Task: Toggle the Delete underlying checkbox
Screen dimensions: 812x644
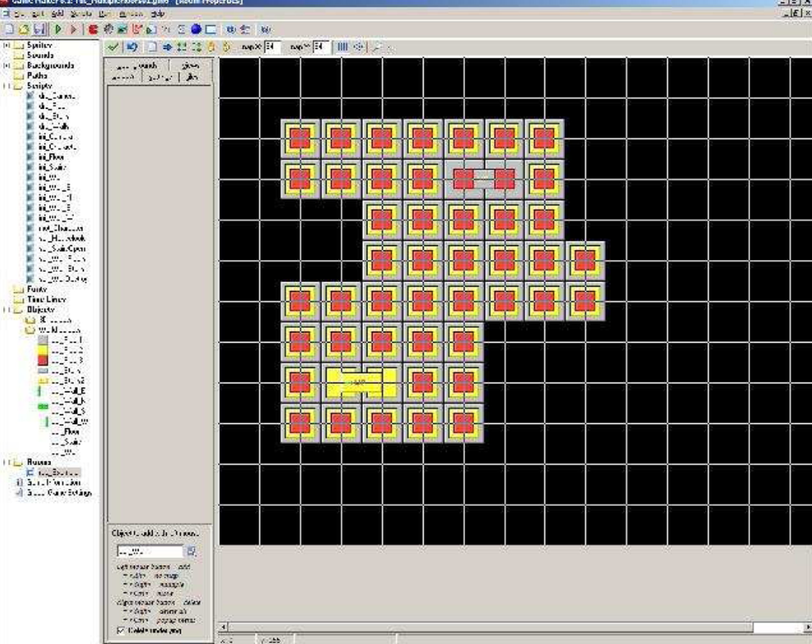Action: tap(121, 630)
